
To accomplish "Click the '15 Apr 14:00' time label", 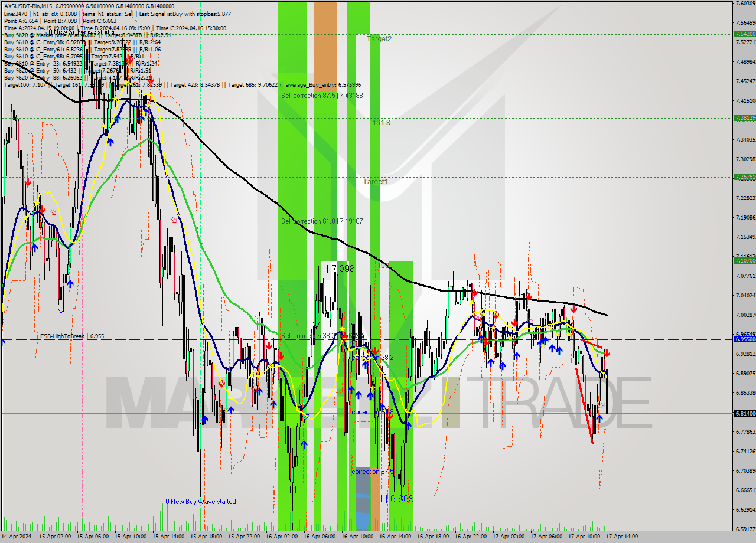I will coord(168,537).
